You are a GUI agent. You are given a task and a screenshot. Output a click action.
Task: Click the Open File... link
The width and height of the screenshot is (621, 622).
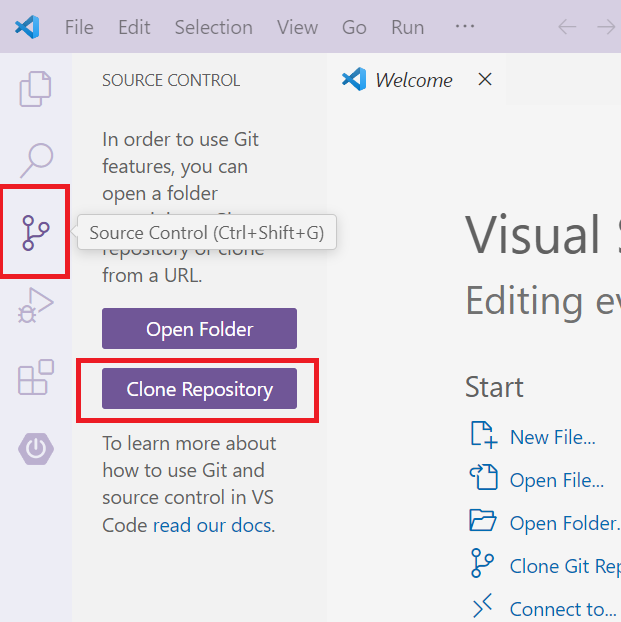click(557, 480)
